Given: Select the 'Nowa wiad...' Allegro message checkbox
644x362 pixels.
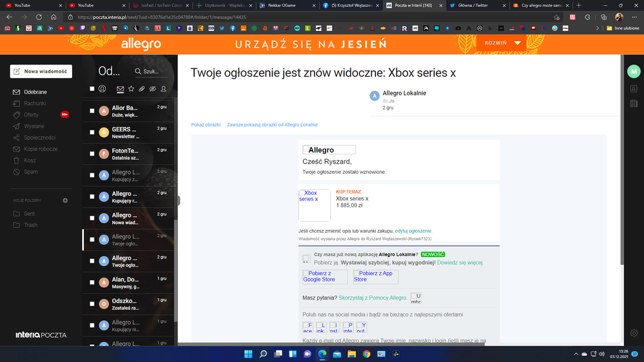Looking at the screenshot, I should coord(92,218).
